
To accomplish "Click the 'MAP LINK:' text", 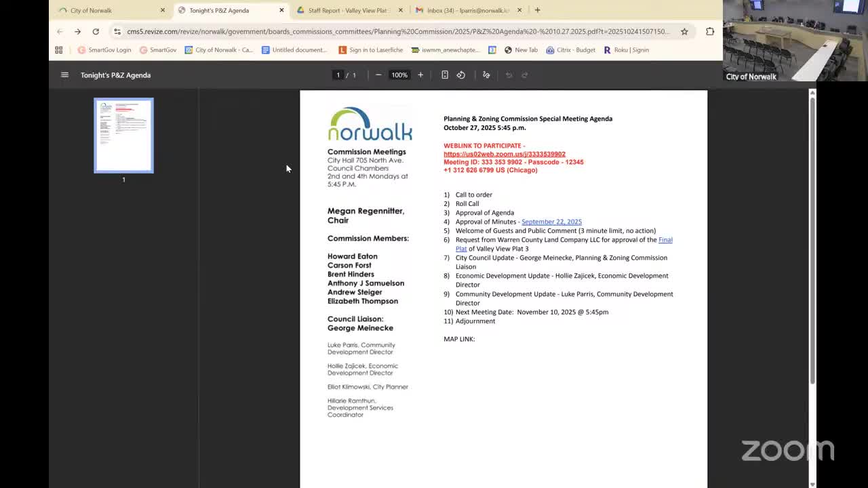I will (x=459, y=339).
